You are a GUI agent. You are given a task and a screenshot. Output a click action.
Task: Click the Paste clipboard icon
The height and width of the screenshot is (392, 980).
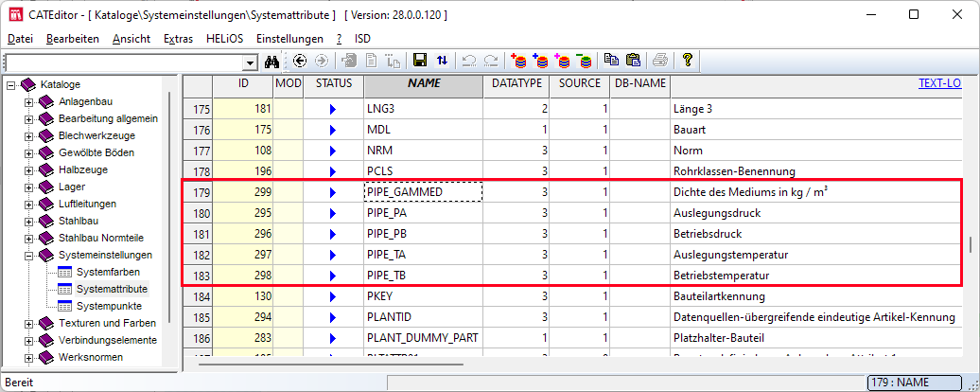(633, 61)
